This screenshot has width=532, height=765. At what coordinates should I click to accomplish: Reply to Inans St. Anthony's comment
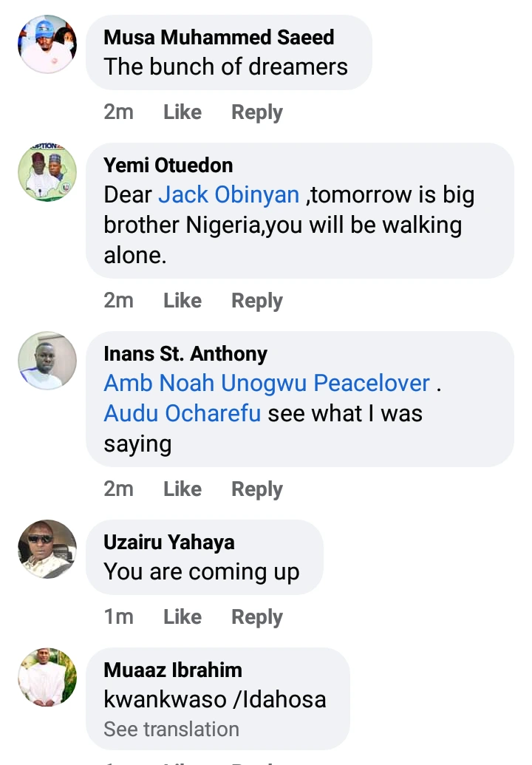point(257,489)
